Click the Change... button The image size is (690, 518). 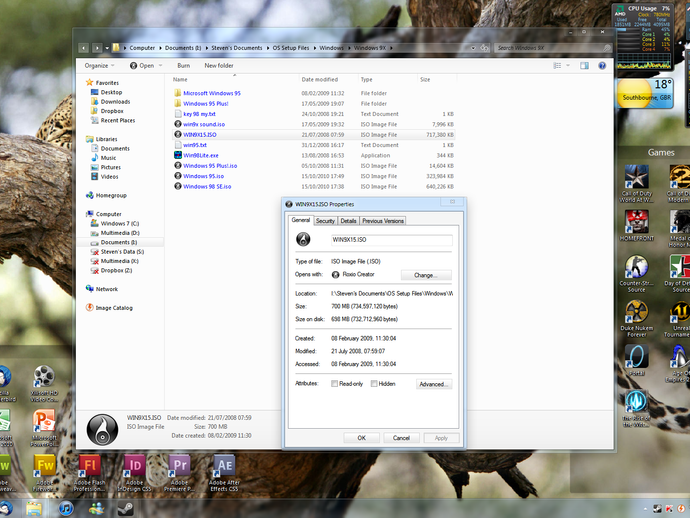pyautogui.click(x=426, y=275)
